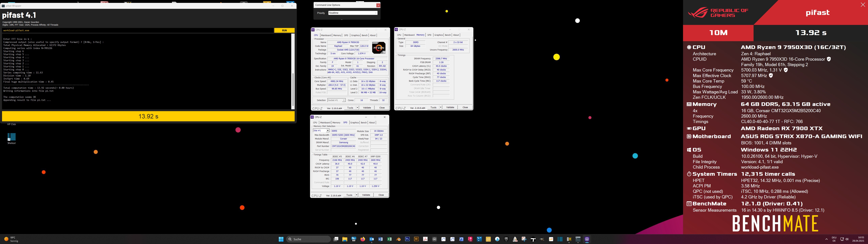Open Blender from the taskbar
Viewport: 868px width, 244px height.
tap(398, 239)
